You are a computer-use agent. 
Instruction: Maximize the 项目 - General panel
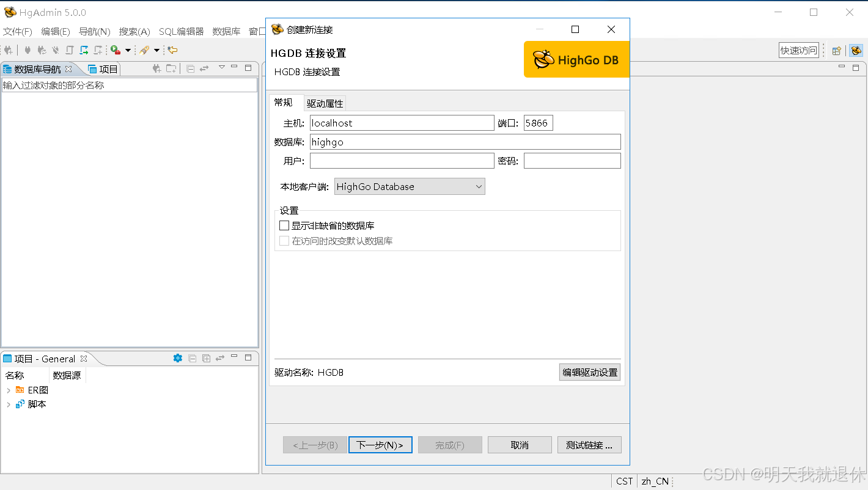[x=248, y=357]
